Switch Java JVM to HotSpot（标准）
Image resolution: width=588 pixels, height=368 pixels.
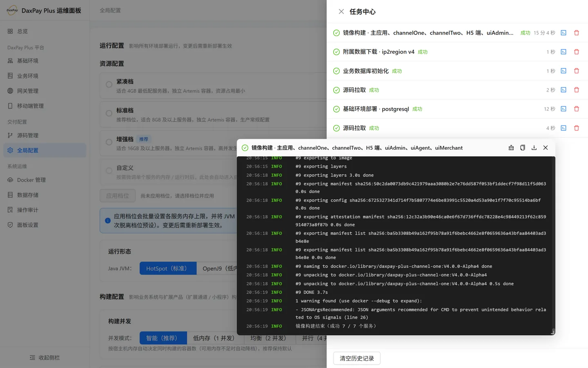168,268
